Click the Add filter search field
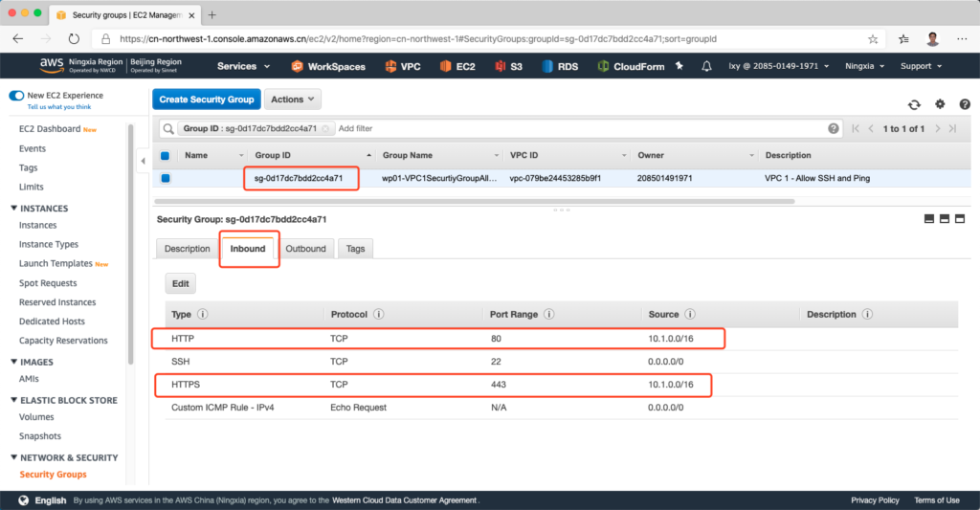Image resolution: width=980 pixels, height=510 pixels. 574,128
